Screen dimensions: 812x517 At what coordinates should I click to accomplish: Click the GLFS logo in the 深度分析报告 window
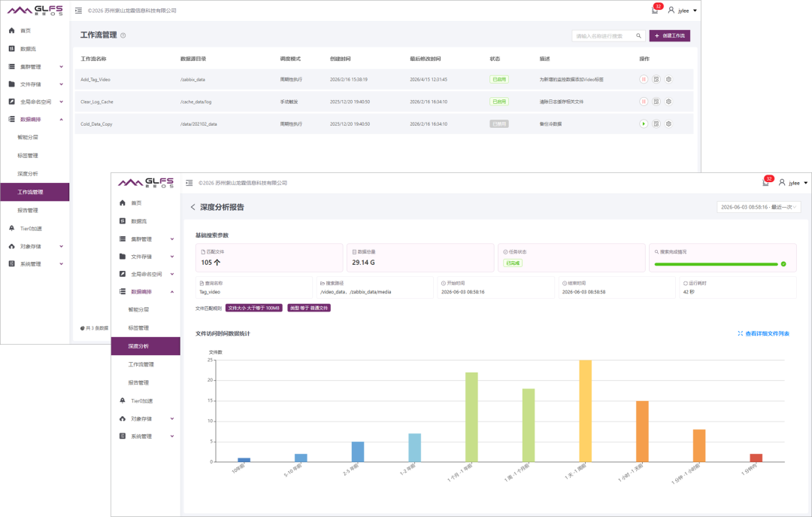tap(146, 183)
